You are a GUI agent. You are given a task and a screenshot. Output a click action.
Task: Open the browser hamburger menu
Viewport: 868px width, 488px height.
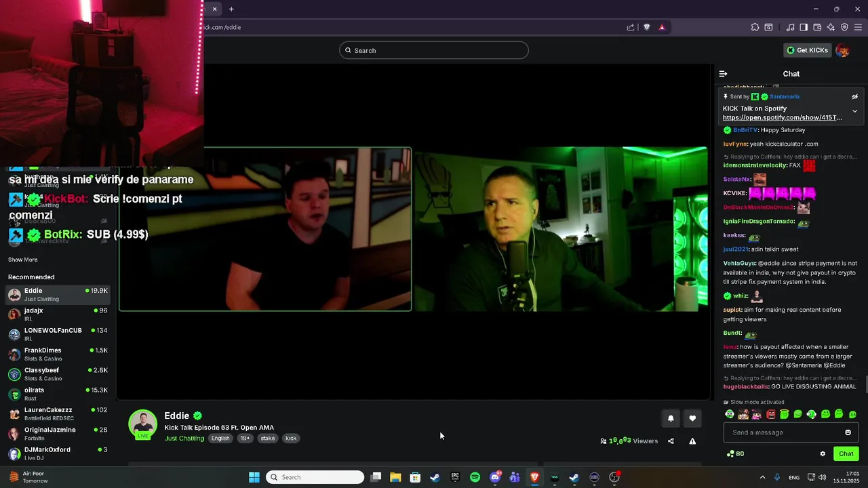859,27
